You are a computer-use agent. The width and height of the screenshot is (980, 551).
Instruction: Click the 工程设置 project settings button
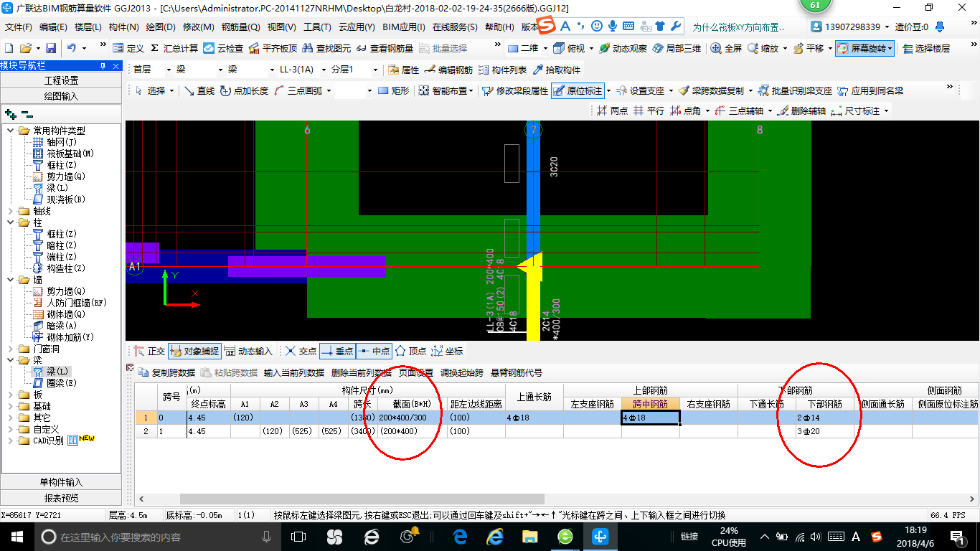pyautogui.click(x=62, y=80)
